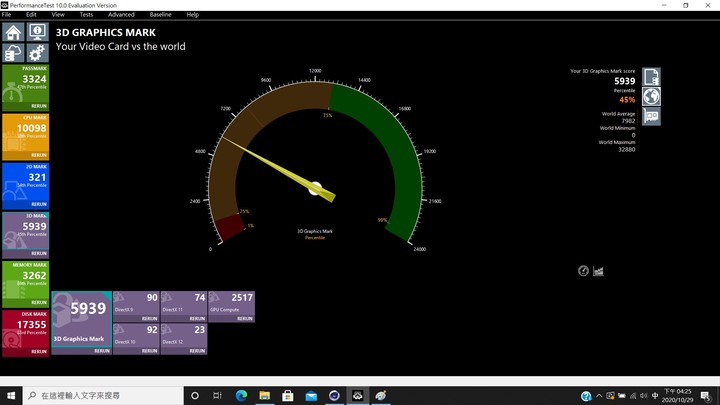This screenshot has height=405, width=720.
Task: Open Task View on the taskbar
Action: click(x=217, y=395)
